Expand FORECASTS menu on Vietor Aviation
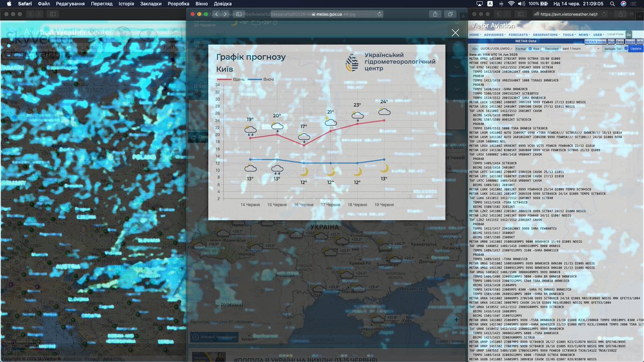The height and width of the screenshot is (362, 644). pyautogui.click(x=519, y=35)
